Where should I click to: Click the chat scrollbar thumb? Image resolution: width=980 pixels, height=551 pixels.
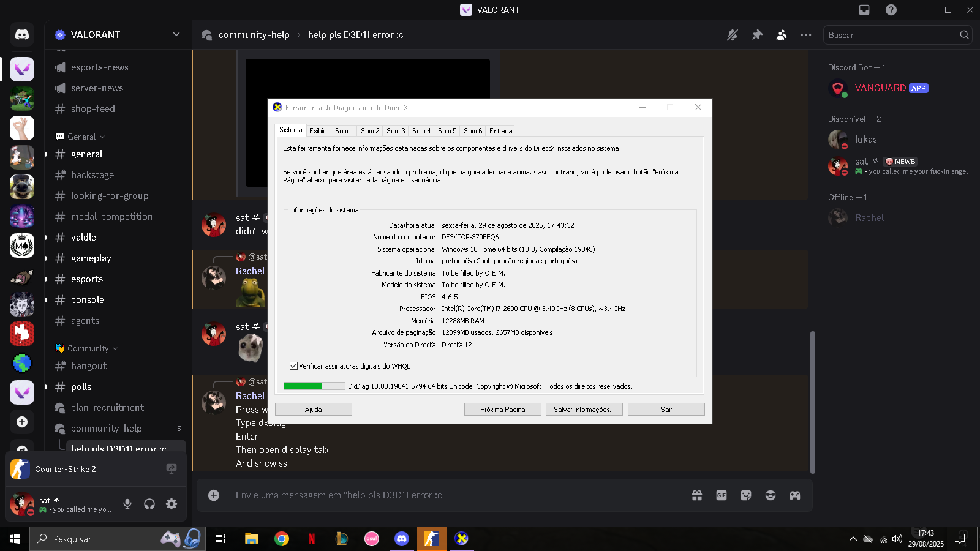(813, 402)
